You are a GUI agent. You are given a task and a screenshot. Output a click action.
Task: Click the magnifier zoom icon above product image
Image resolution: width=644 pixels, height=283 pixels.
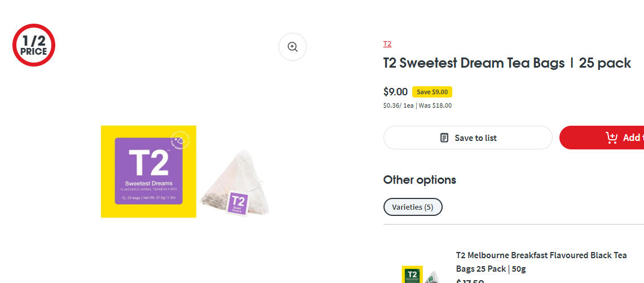point(293,47)
